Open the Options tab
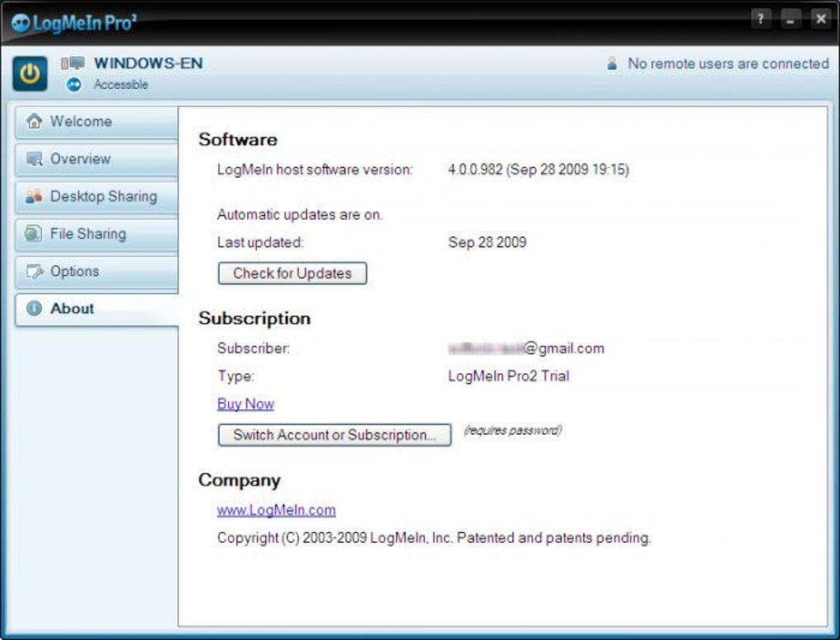The width and height of the screenshot is (840, 640). (96, 272)
